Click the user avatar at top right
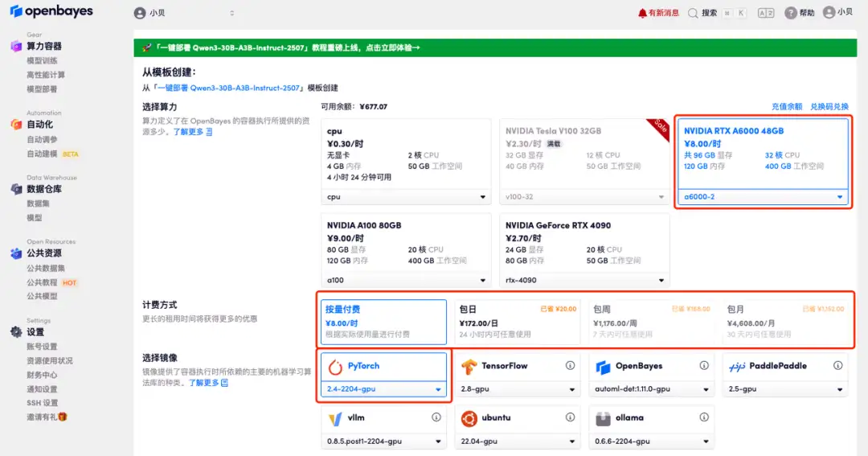This screenshot has width=868, height=456. tap(829, 12)
